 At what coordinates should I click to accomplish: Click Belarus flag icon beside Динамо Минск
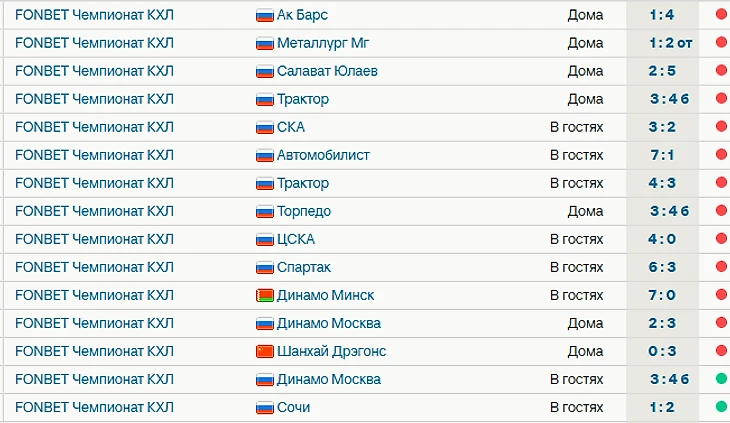coord(264,296)
